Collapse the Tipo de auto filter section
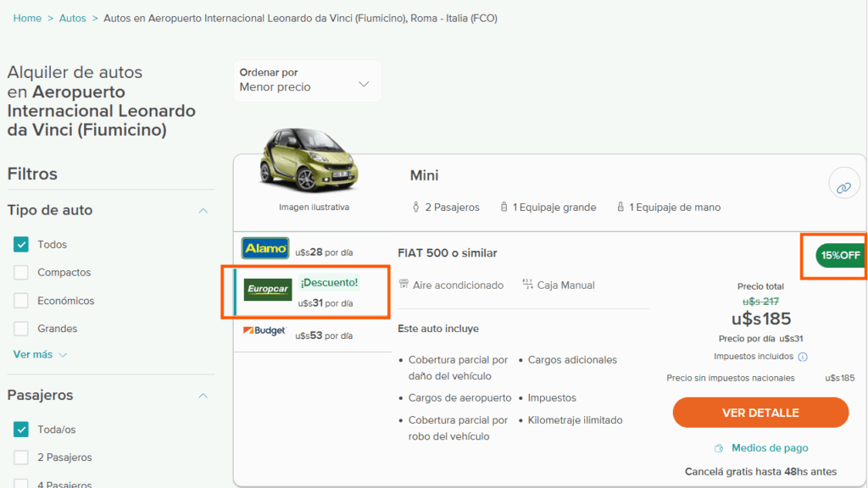868x488 pixels. tap(203, 209)
